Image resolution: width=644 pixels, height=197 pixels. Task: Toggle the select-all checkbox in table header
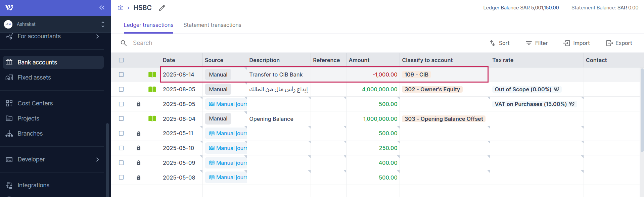click(x=121, y=60)
